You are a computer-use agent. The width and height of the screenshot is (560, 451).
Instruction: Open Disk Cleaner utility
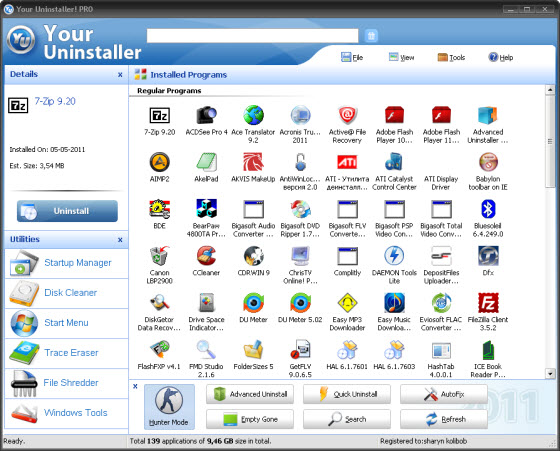pyautogui.click(x=66, y=293)
